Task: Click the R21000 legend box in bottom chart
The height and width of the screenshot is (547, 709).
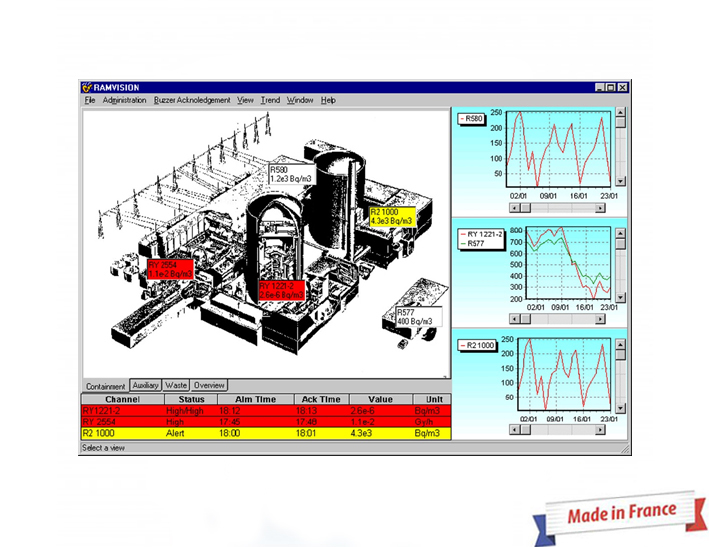Action: tap(477, 345)
